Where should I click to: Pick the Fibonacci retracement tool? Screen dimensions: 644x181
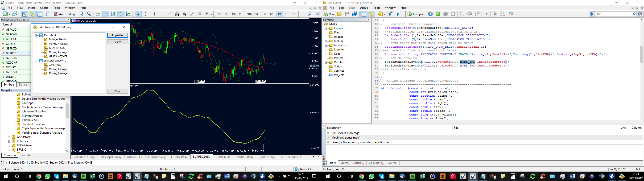[185, 14]
